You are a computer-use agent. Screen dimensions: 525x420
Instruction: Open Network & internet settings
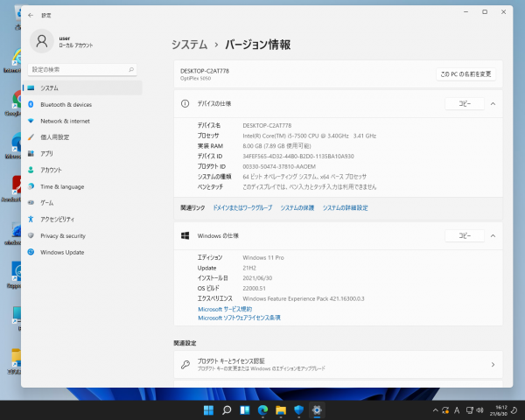point(83,121)
